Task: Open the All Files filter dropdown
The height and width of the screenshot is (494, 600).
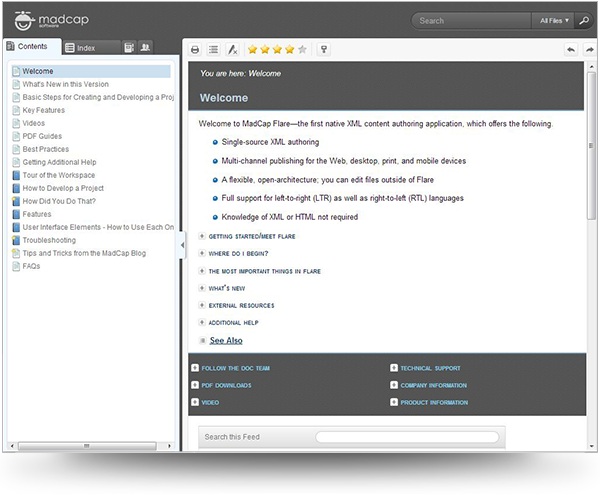Action: [553, 21]
